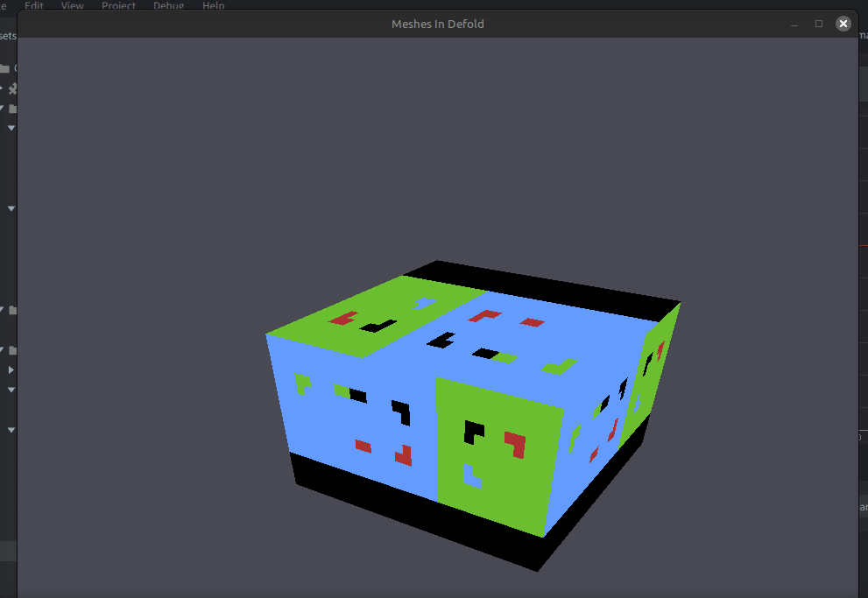This screenshot has height=598, width=868.
Task: Close the Meshes In Defold window
Action: coord(843,24)
